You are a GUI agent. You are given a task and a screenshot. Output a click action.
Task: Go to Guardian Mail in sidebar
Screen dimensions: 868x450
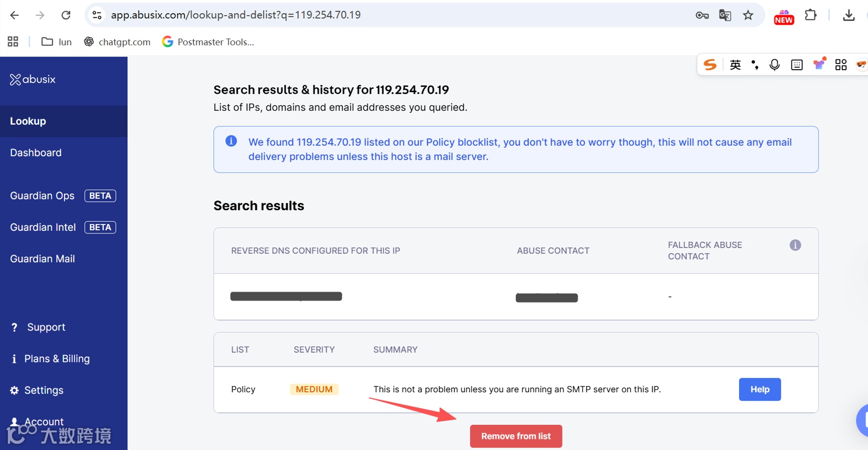[42, 259]
